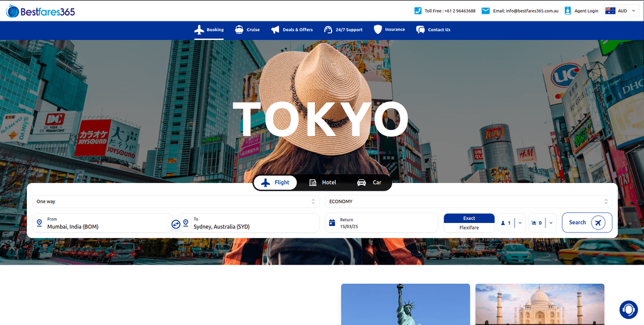644x325 pixels.
Task: Expand the adult passenger count chevron
Action: click(x=520, y=223)
